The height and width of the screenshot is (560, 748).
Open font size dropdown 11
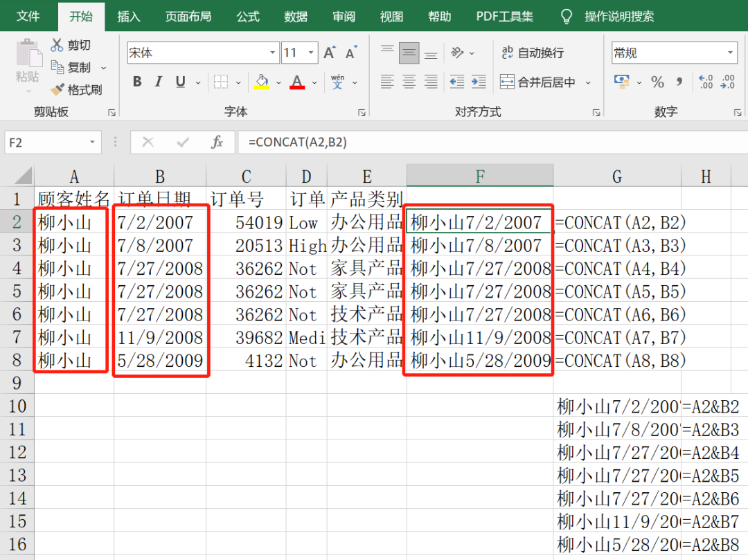point(311,53)
